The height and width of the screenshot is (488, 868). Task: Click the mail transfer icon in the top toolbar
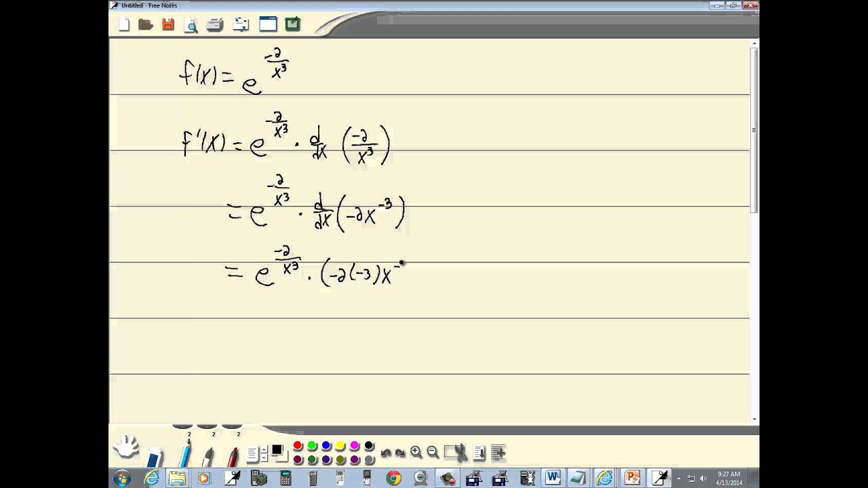pos(241,25)
